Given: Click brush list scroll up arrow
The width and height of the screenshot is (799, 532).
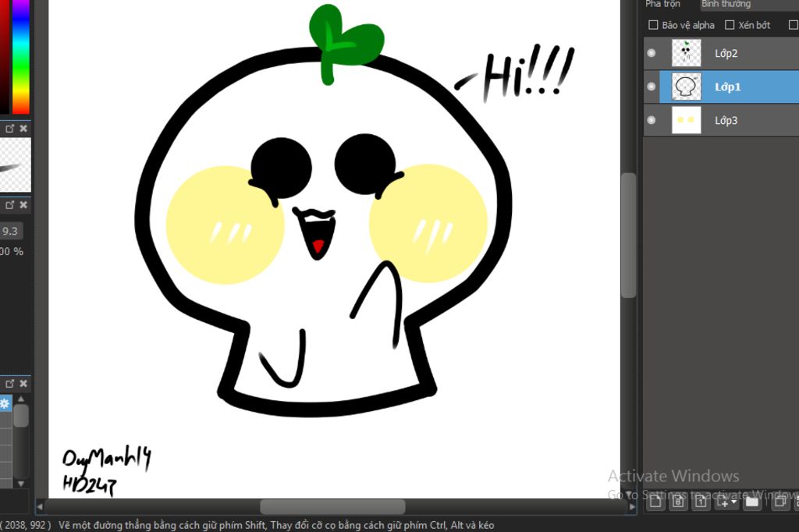Looking at the screenshot, I should [x=21, y=399].
